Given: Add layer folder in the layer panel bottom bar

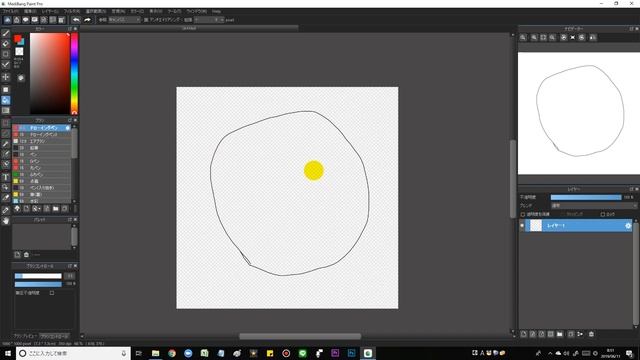Looking at the screenshot, I should point(560,334).
